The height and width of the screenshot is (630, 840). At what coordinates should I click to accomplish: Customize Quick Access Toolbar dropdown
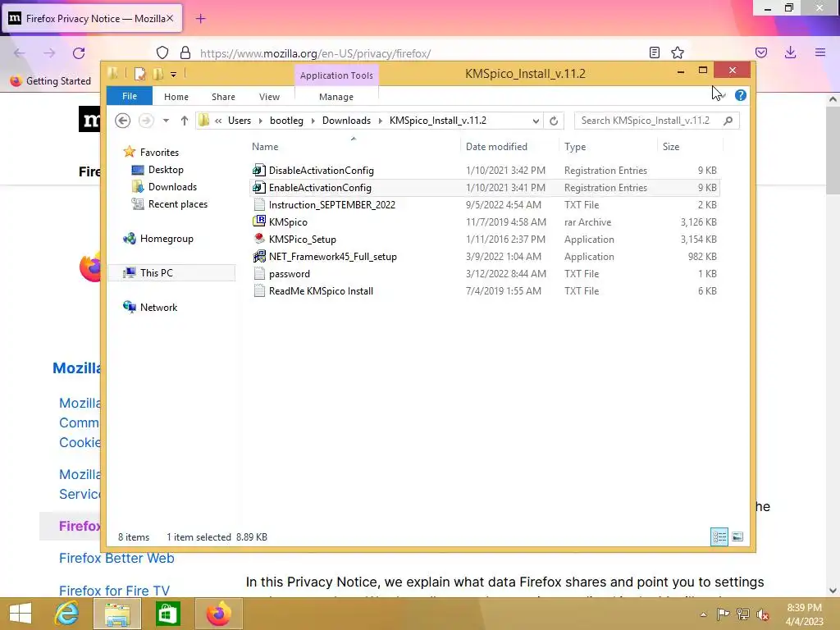pyautogui.click(x=174, y=75)
